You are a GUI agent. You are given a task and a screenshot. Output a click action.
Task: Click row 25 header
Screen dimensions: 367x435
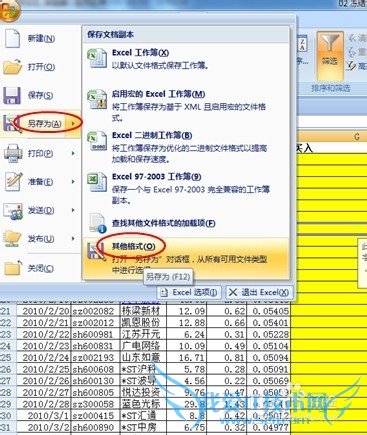tap(7, 358)
